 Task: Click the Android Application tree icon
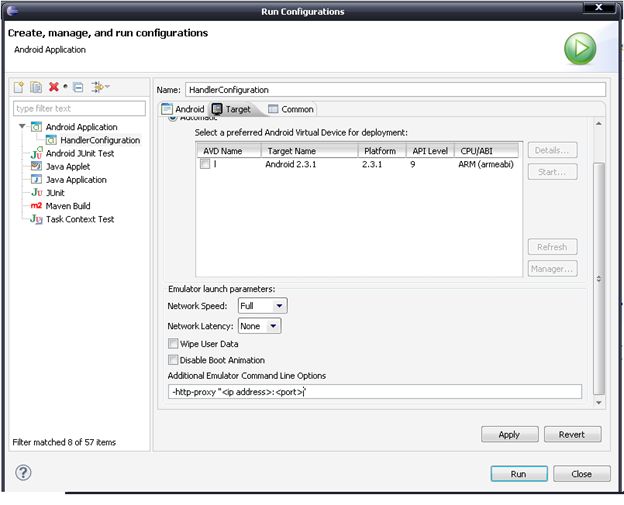(37, 127)
